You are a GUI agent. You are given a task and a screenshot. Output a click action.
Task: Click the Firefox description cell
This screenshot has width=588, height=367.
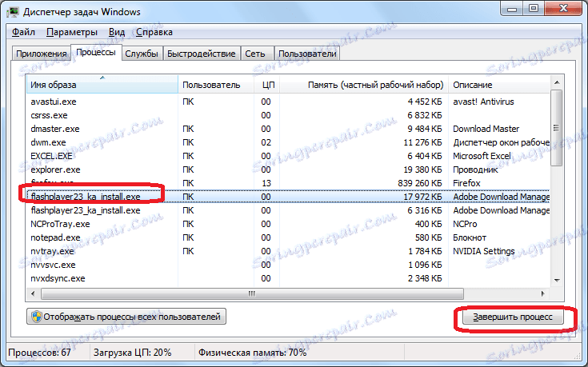(x=466, y=183)
